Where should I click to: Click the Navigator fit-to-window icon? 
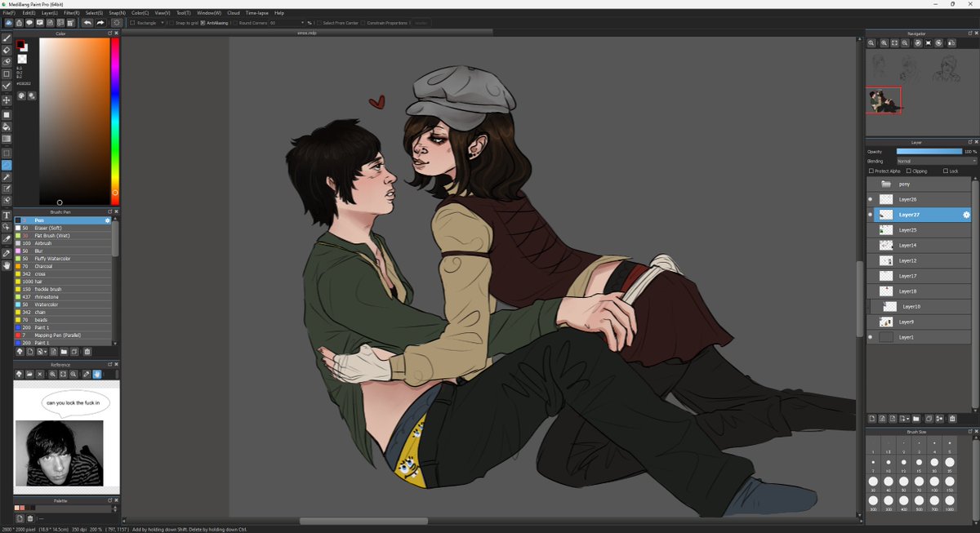pyautogui.click(x=895, y=43)
